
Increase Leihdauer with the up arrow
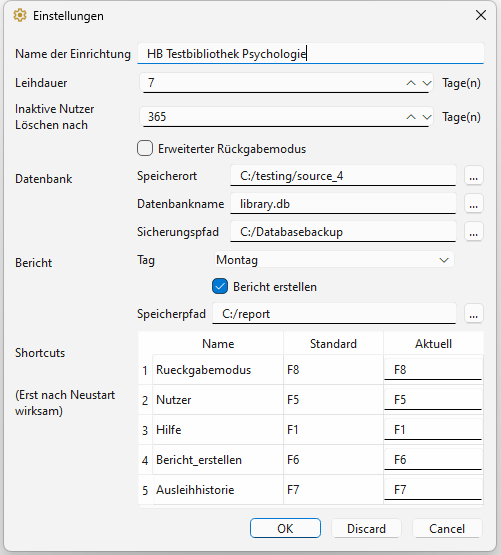411,83
